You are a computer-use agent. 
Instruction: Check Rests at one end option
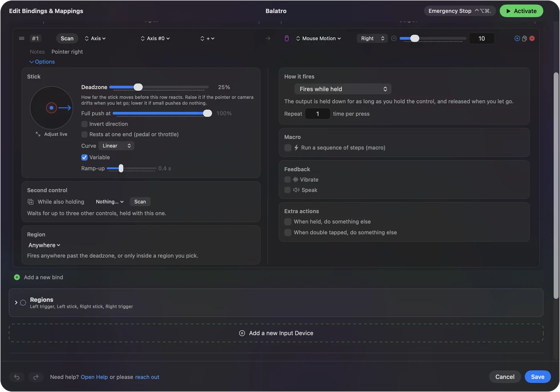(84, 135)
